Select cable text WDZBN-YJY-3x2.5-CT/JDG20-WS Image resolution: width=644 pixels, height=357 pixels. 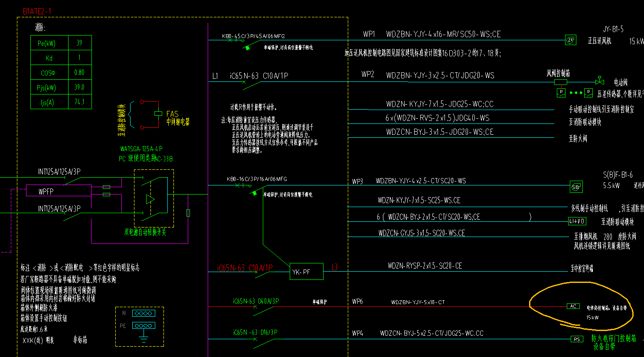(x=440, y=75)
